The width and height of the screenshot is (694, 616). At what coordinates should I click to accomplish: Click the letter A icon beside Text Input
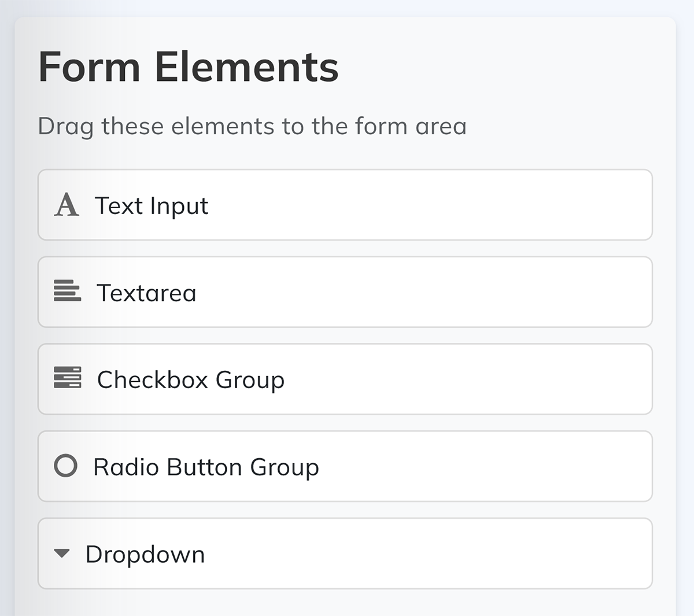point(67,205)
